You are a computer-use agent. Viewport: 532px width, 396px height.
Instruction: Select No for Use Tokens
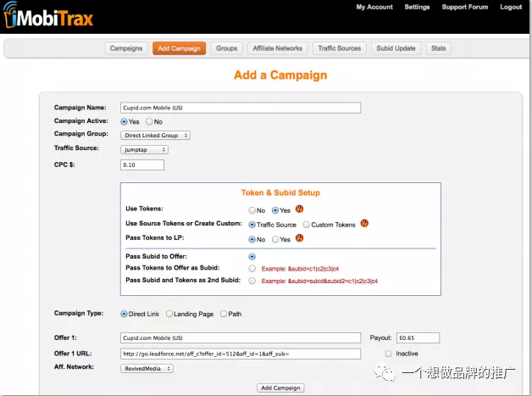coord(252,210)
